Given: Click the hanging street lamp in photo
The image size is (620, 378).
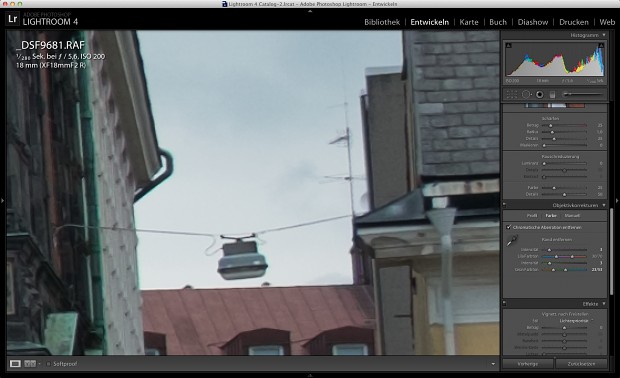Looking at the screenshot, I should click(x=242, y=257).
